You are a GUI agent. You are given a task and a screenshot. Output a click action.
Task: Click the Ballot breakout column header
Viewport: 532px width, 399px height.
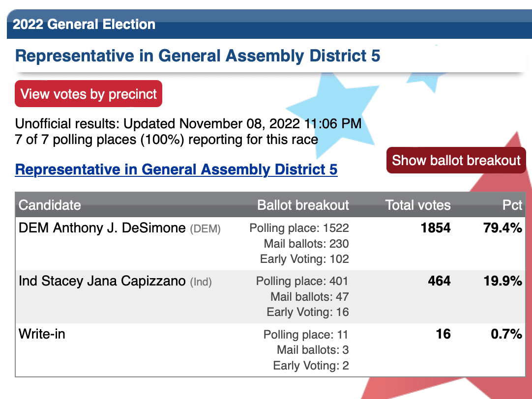[x=303, y=205]
